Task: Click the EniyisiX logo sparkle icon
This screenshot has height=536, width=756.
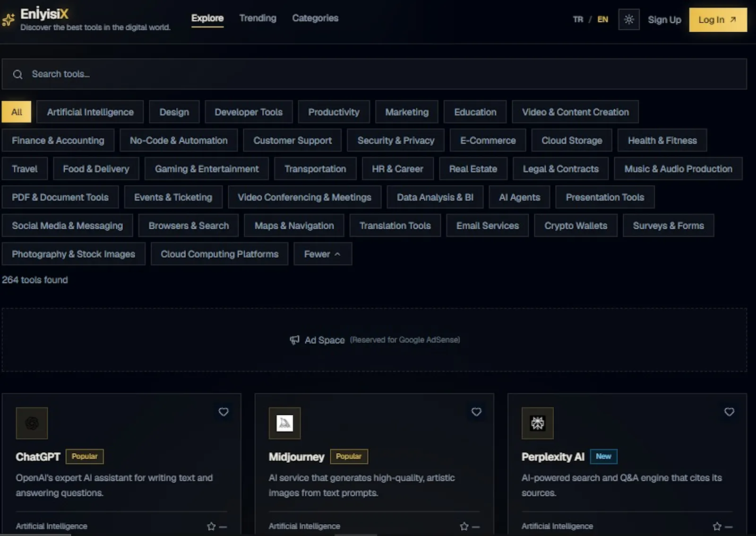Action: [x=8, y=20]
